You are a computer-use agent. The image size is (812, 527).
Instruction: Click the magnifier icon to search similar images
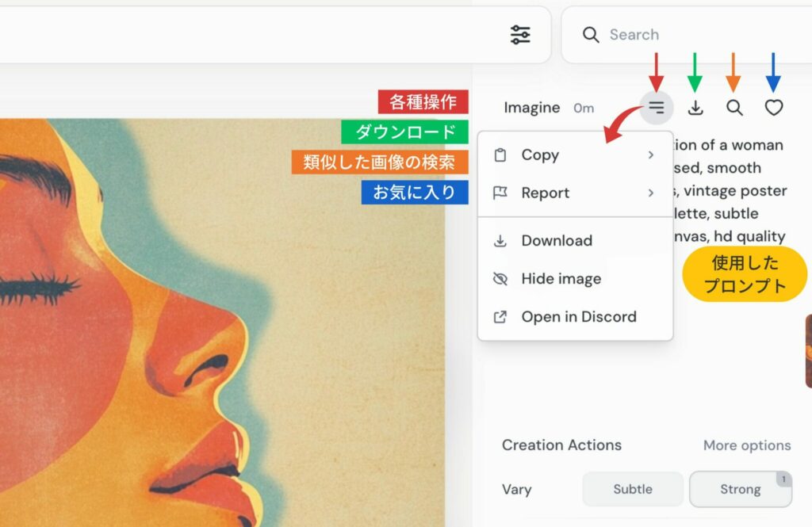735,108
